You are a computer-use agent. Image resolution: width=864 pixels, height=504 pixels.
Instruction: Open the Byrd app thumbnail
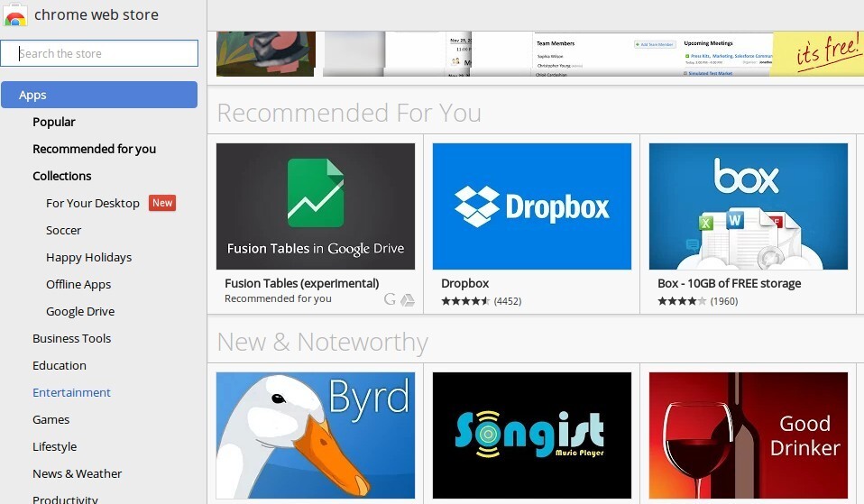pyautogui.click(x=316, y=435)
